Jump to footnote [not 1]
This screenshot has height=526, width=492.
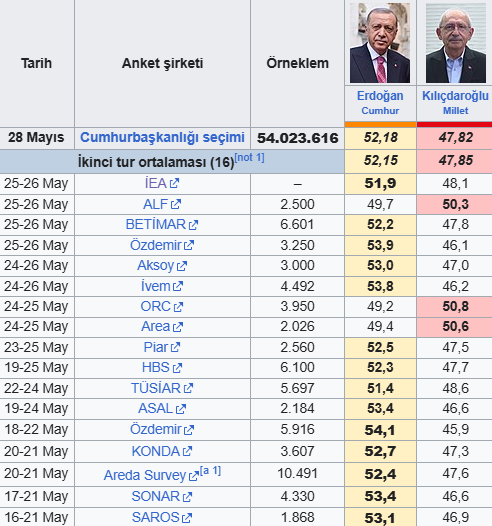tap(250, 157)
